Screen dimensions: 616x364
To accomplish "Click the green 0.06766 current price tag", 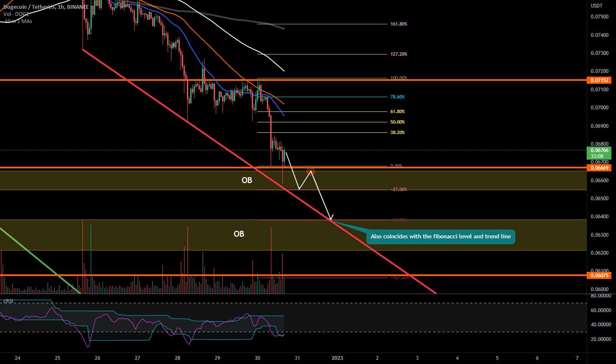I will tap(600, 150).
